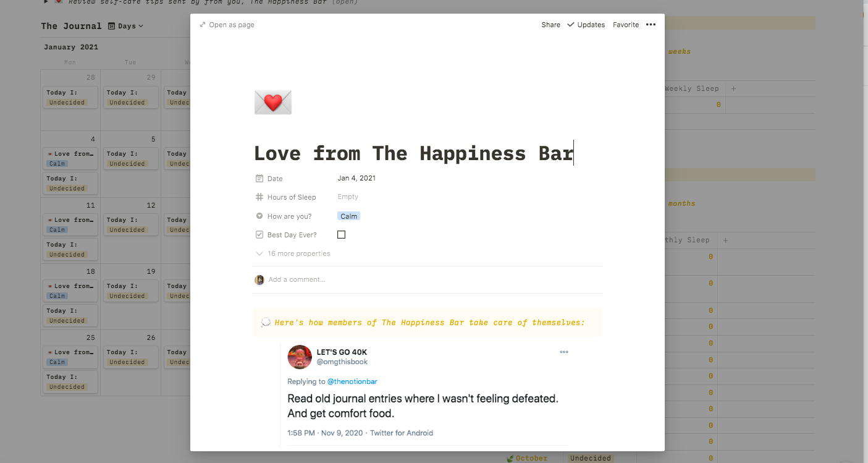Open the tweet's more options dots
Viewport: 868px width, 463px height.
click(564, 352)
